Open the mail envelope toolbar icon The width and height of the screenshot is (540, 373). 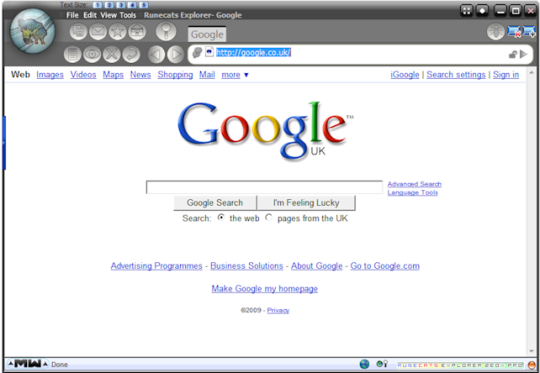pyautogui.click(x=98, y=32)
